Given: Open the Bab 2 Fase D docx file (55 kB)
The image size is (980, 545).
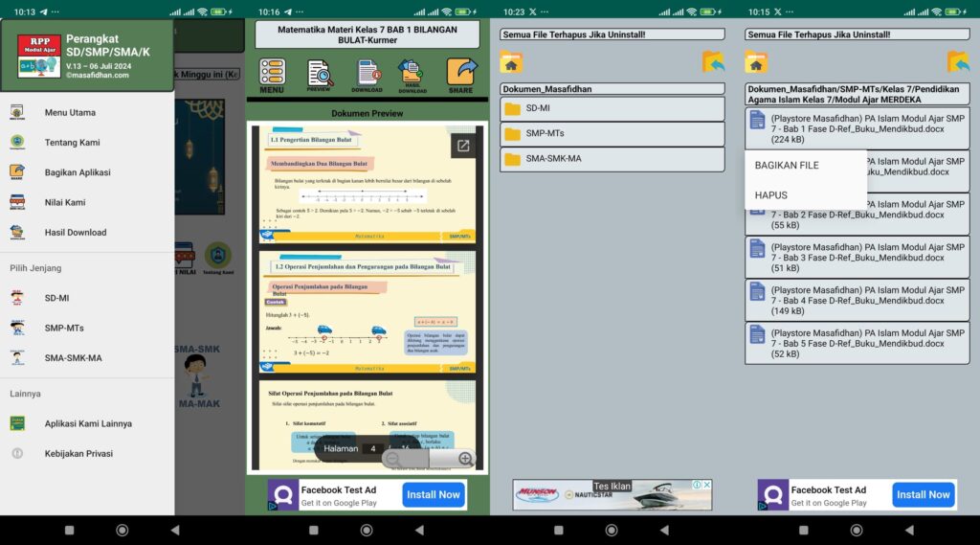Looking at the screenshot, I should point(857,215).
